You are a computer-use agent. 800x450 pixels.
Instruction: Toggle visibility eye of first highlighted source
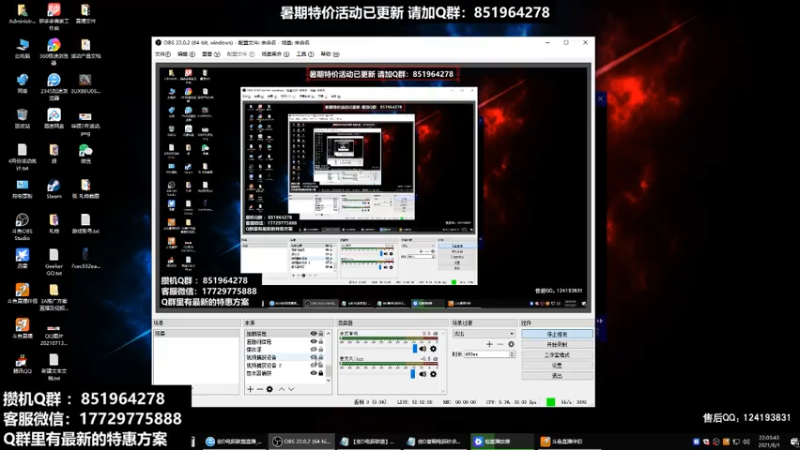point(314,333)
